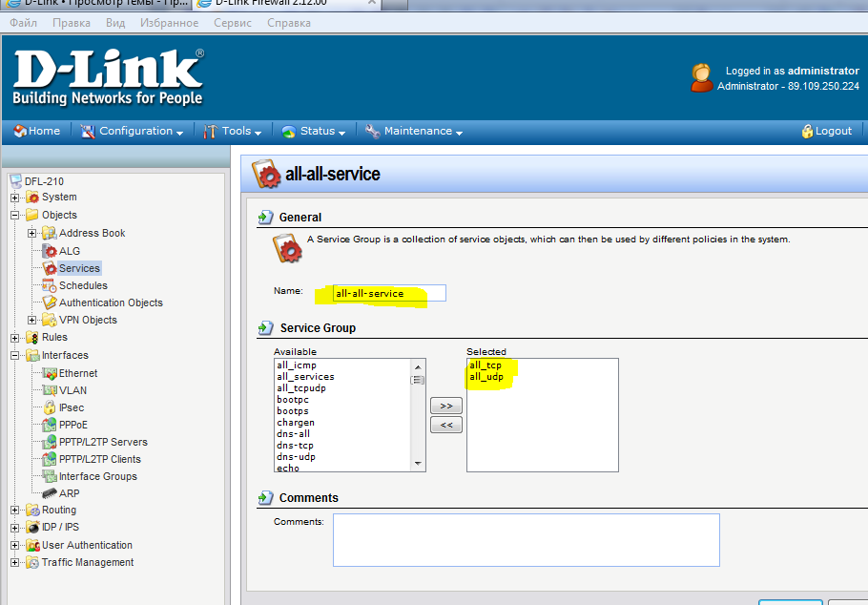Screen dimensions: 868x605
Task: Click the Traffic Management icon
Action: coord(32,563)
